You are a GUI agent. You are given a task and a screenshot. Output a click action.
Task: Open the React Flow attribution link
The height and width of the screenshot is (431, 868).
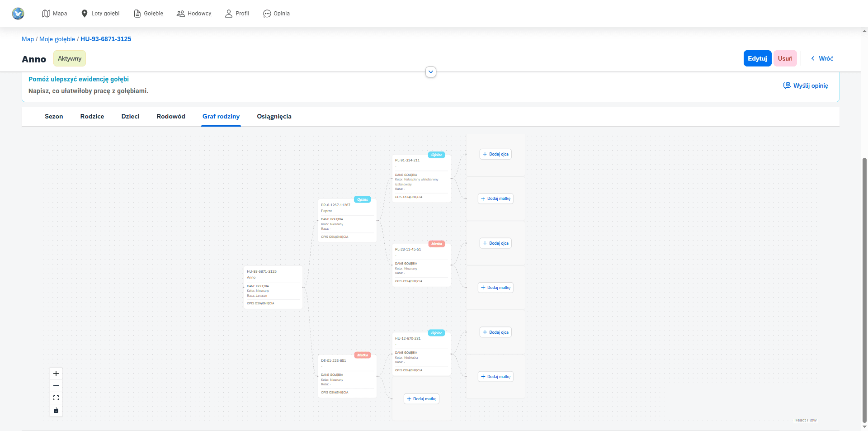point(805,420)
